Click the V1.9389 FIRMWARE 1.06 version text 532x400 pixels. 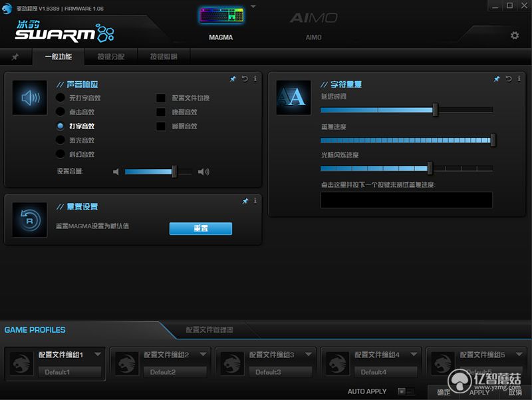click(x=71, y=9)
